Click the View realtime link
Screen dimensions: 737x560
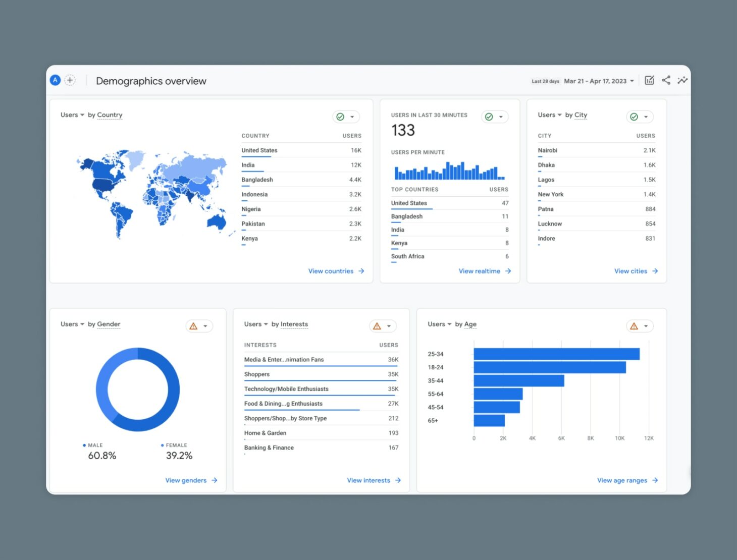point(479,271)
